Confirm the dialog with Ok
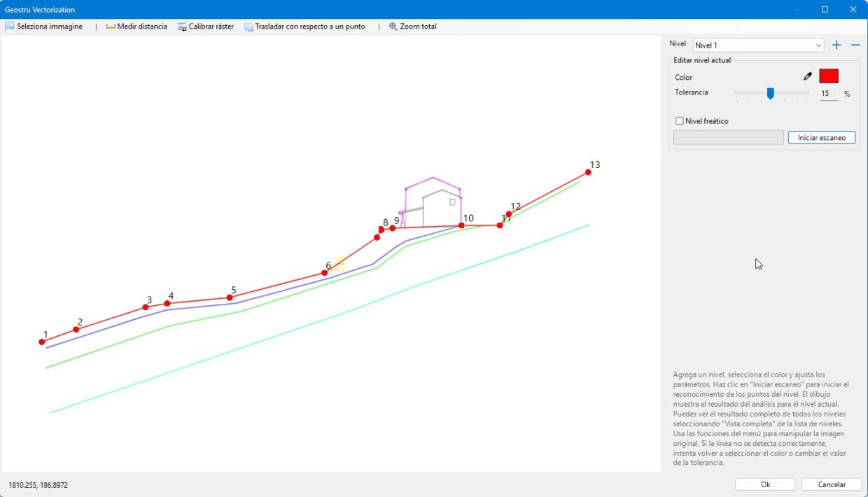Screen dimensions: 868x497 [764, 484]
